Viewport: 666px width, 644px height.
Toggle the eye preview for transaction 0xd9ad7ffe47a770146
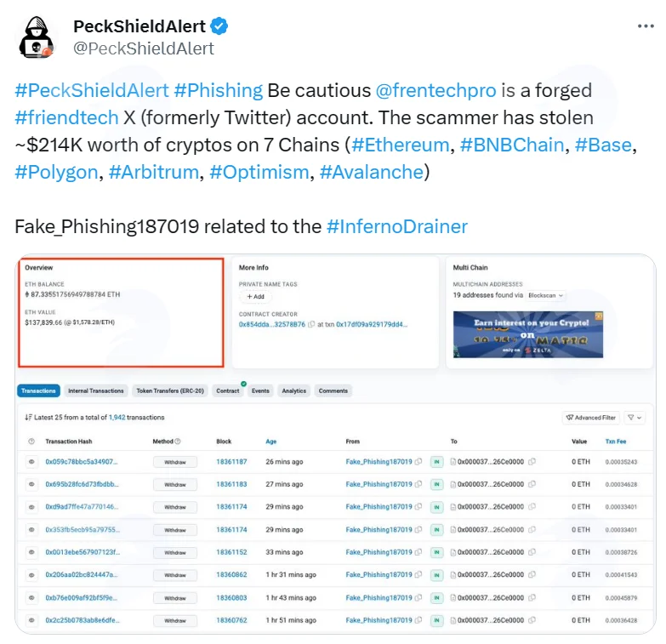[x=31, y=507]
